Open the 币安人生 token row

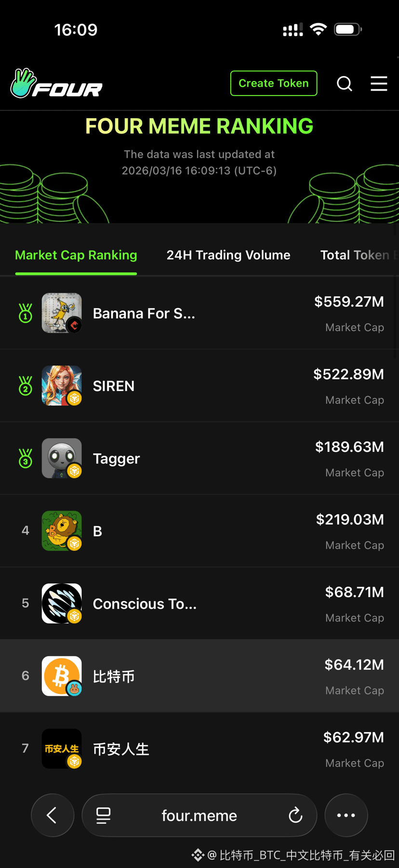(199, 748)
